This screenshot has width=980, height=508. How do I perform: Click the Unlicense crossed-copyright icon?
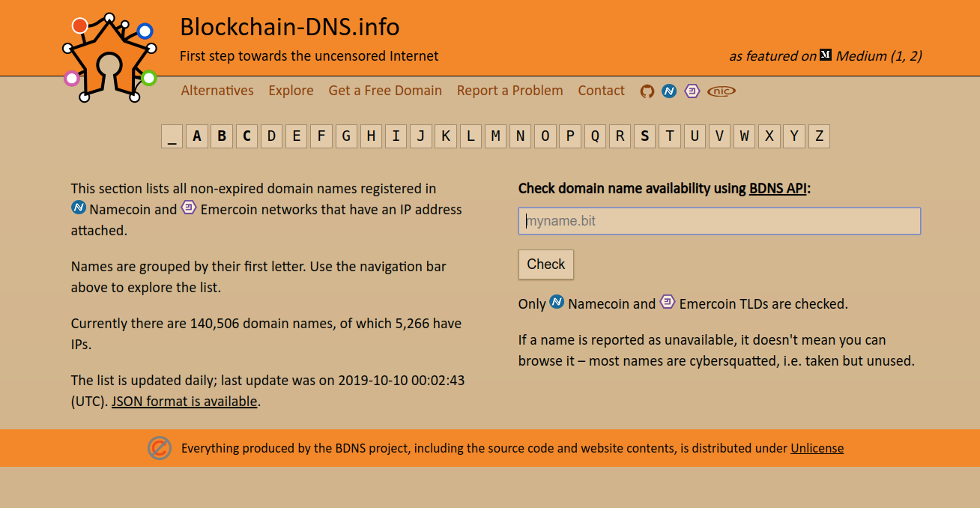[x=160, y=448]
